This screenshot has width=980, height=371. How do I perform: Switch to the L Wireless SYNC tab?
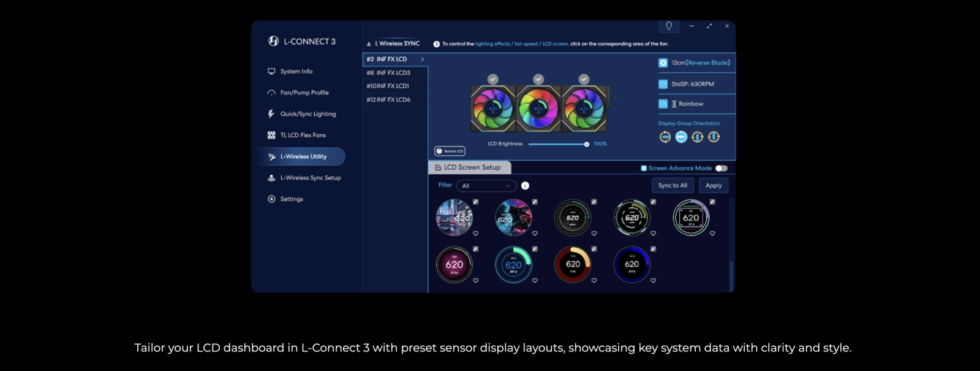pos(393,44)
